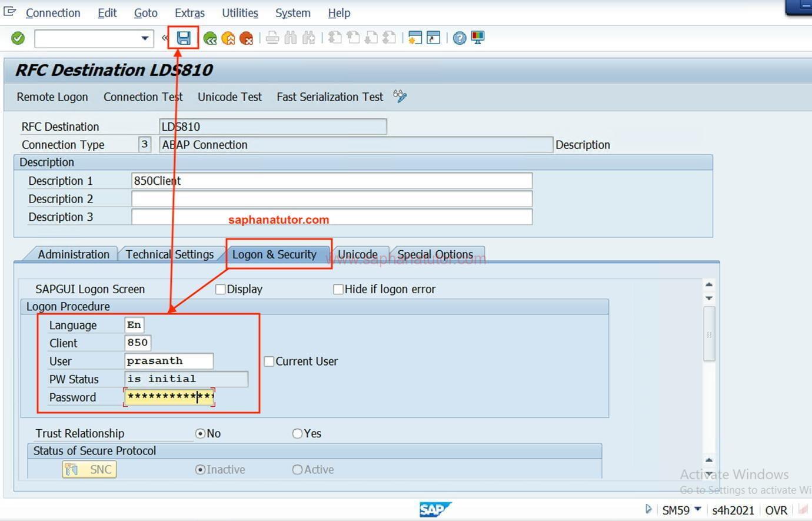Switch to the Administration tab
Viewport: 812px width, 521px height.
click(74, 254)
